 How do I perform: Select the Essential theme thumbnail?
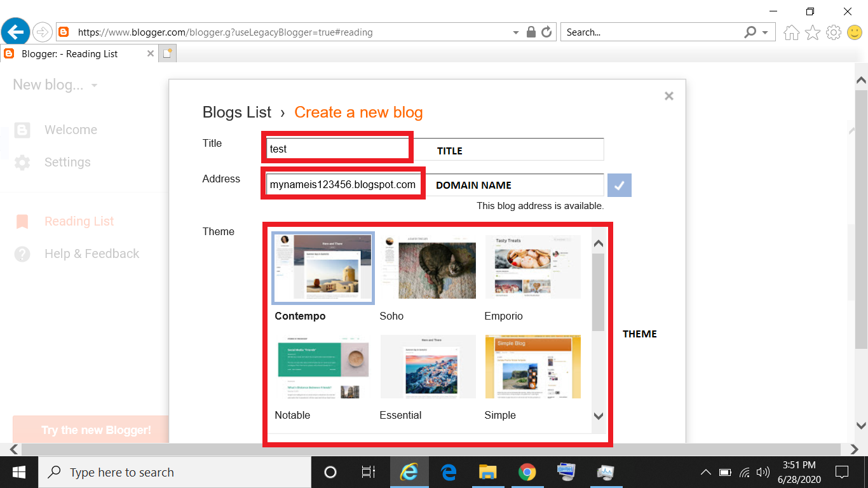point(428,367)
